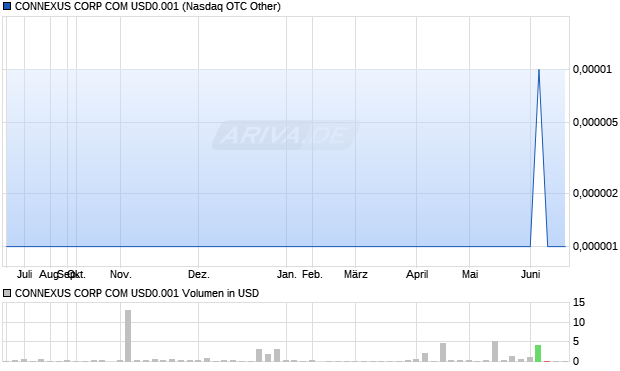Click the Jan. month label
620x371 pixels.
pos(286,274)
